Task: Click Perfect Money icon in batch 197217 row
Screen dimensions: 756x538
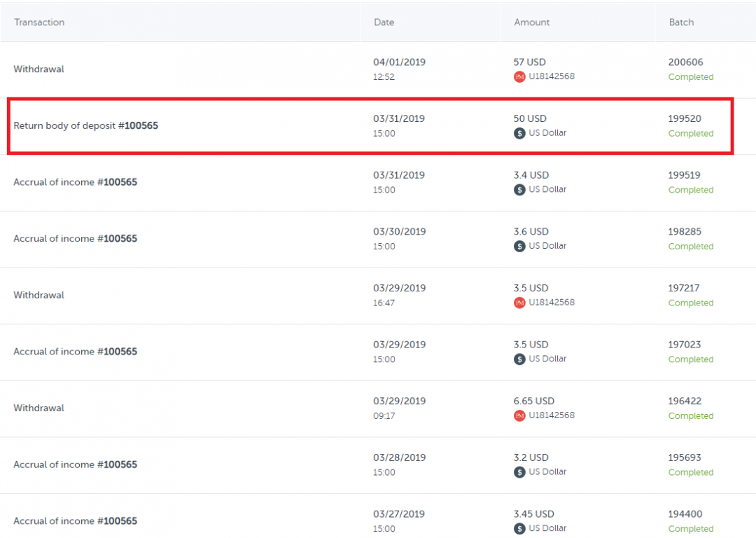Action: pos(519,303)
